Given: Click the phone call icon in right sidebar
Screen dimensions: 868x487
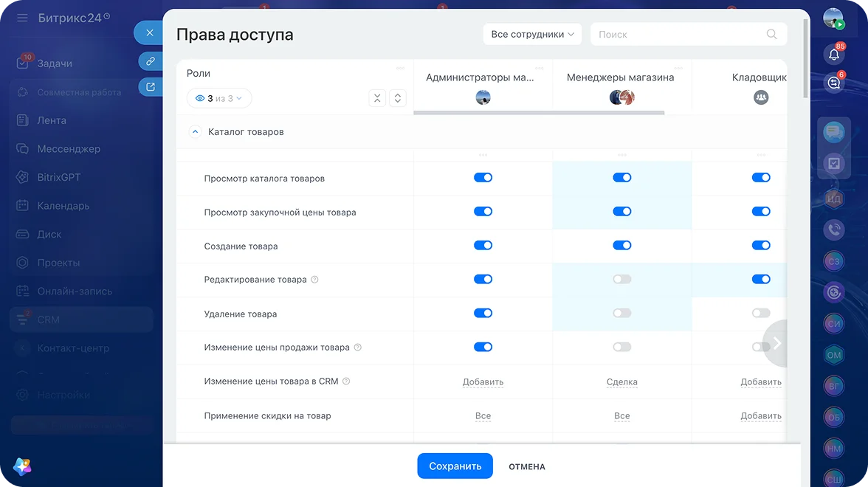Looking at the screenshot, I should tap(834, 229).
